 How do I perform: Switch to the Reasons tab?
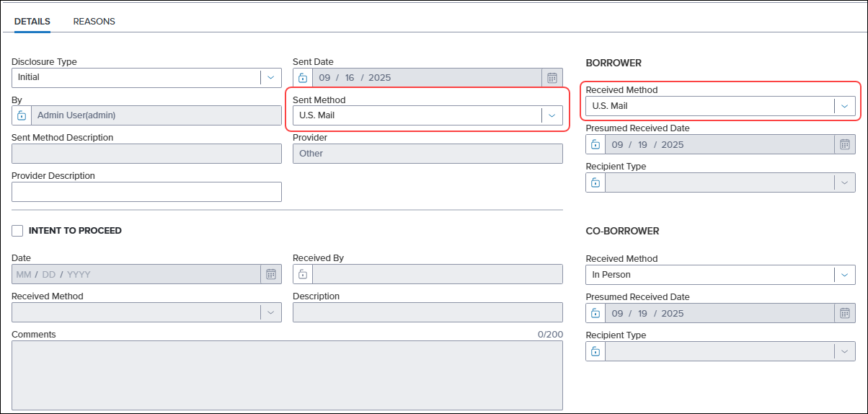pyautogui.click(x=94, y=22)
